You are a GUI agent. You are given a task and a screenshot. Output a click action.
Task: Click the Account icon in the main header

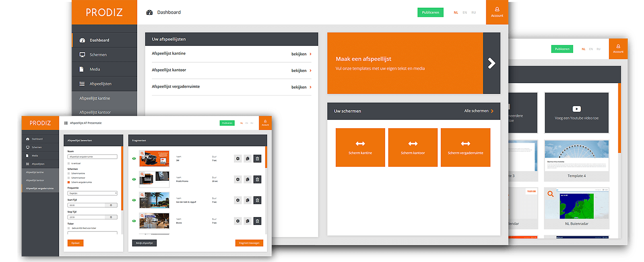point(497,12)
